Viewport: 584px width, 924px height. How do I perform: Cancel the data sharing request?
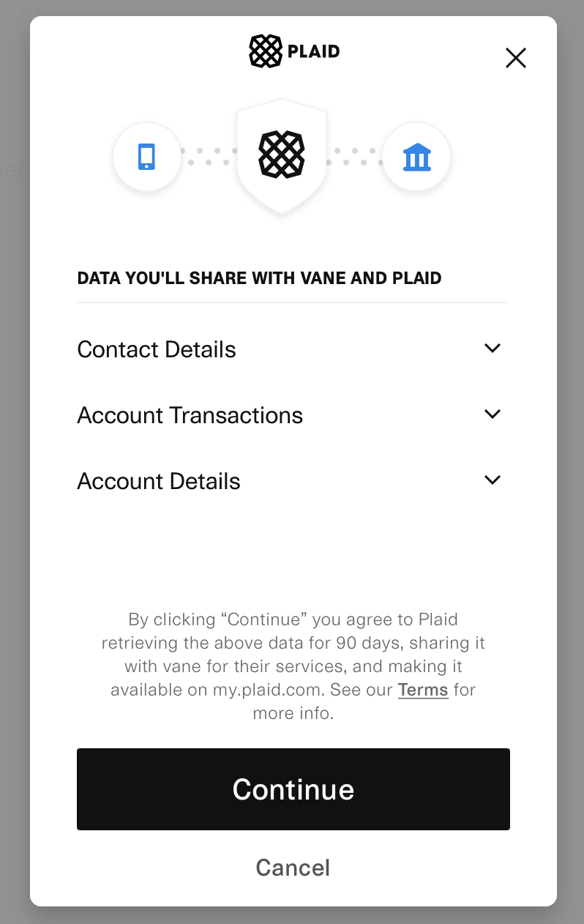click(293, 868)
